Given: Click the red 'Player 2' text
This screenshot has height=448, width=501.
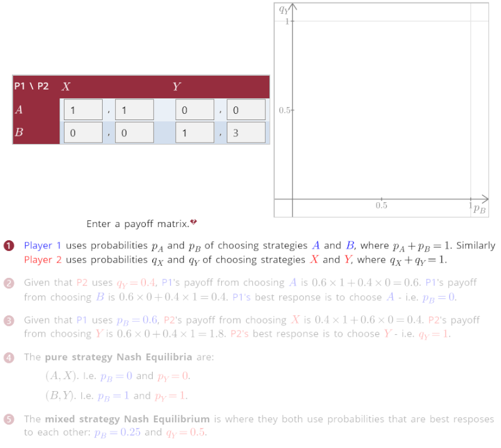Looking at the screenshot, I should [x=43, y=260].
